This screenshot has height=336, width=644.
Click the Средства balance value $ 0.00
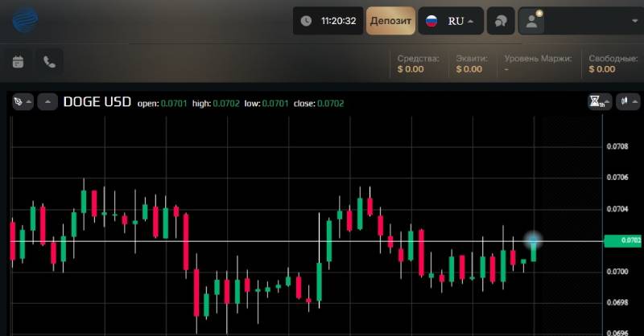point(411,69)
